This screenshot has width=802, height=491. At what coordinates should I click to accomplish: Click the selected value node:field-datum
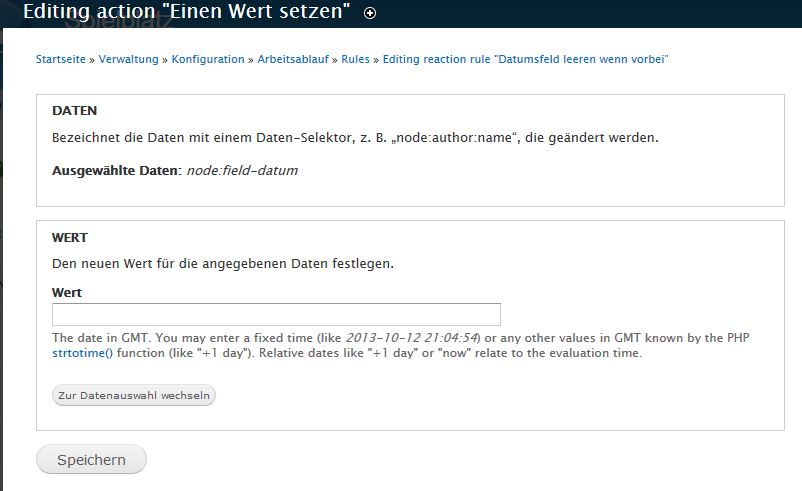(x=242, y=170)
